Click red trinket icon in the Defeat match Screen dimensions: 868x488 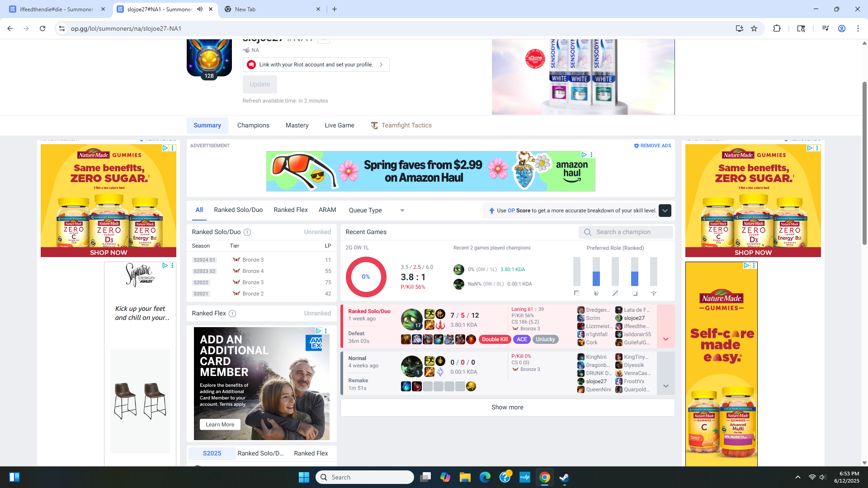pos(471,339)
